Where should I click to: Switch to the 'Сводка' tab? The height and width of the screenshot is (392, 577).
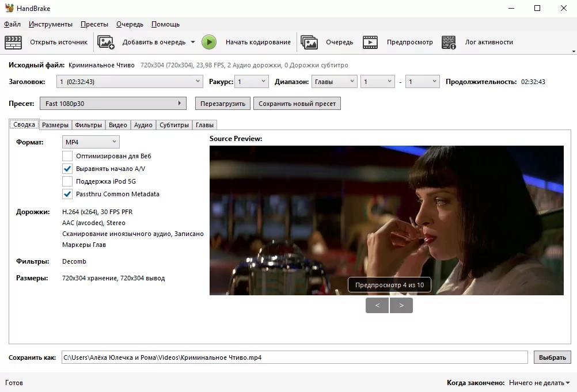[24, 125]
